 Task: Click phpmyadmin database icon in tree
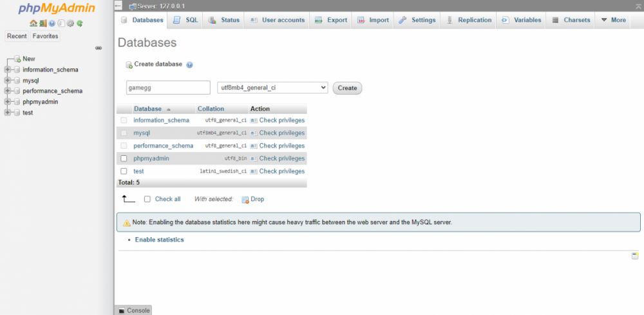click(17, 102)
